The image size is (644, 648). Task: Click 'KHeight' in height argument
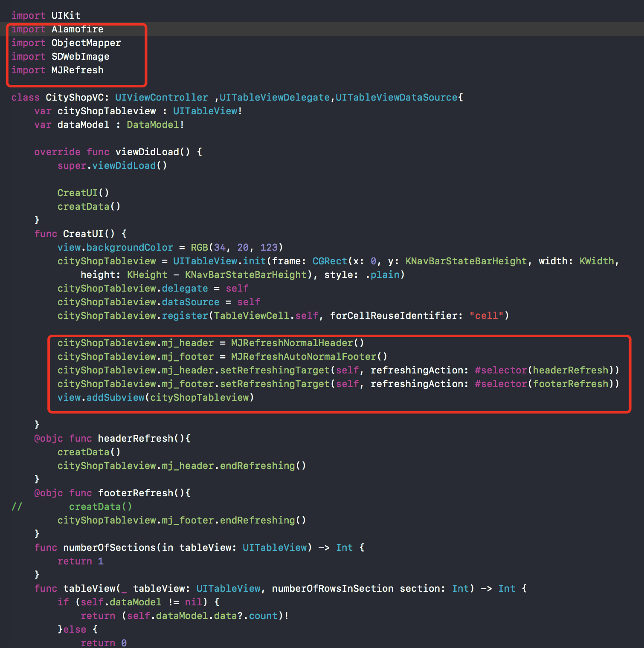click(x=147, y=275)
